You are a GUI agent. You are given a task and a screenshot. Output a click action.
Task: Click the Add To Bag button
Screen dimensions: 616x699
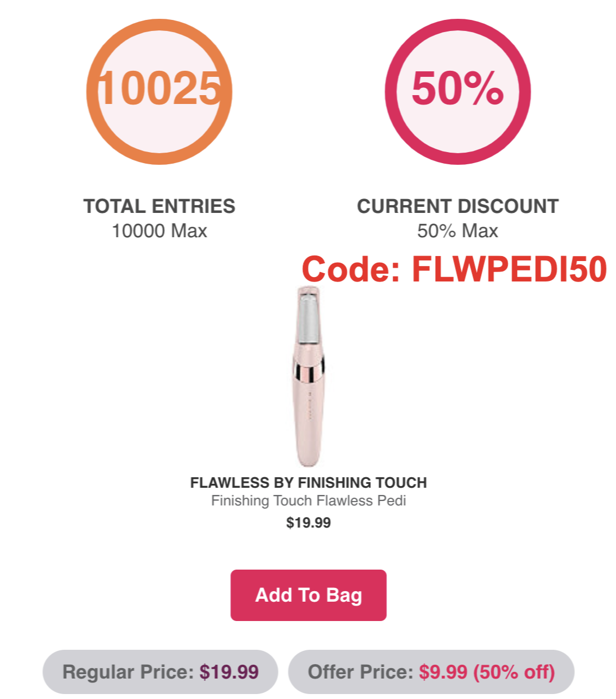pyautogui.click(x=308, y=595)
